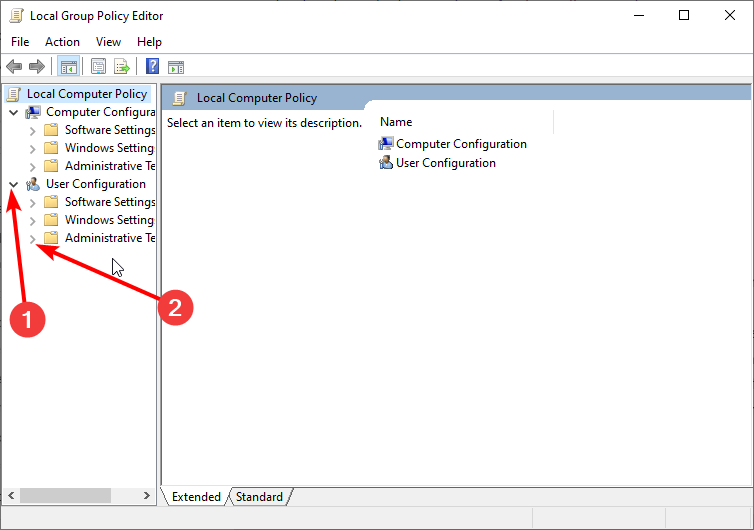Toggle Show/Hide Console Tree icon

(x=68, y=67)
